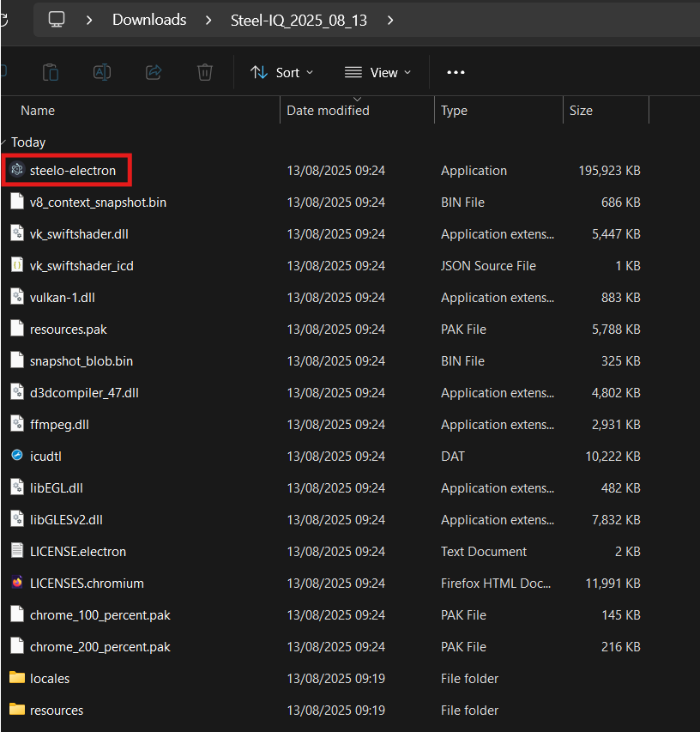Open the See more ellipsis menu
700x732 pixels.
(x=456, y=73)
